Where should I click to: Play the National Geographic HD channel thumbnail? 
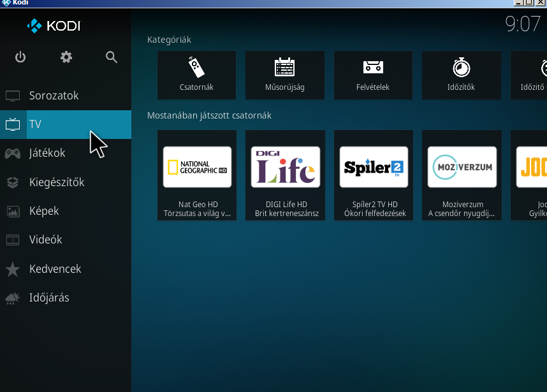click(197, 167)
